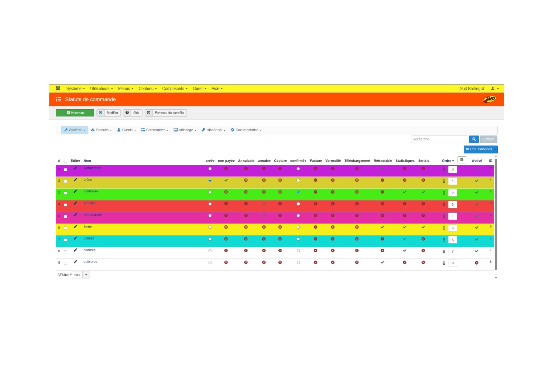
Task: Edit the livrée status with pencil icon
Action: tap(75, 226)
